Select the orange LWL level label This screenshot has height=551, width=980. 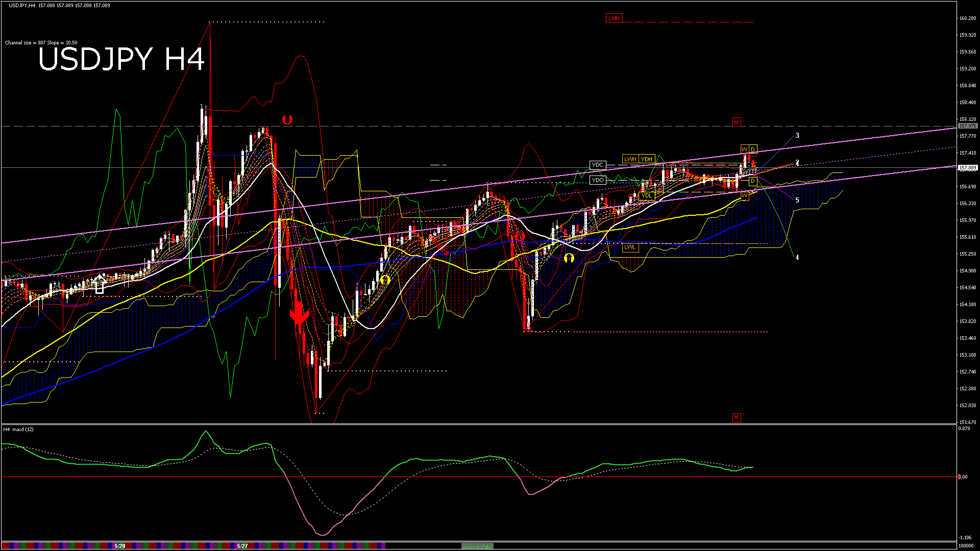[x=630, y=247]
